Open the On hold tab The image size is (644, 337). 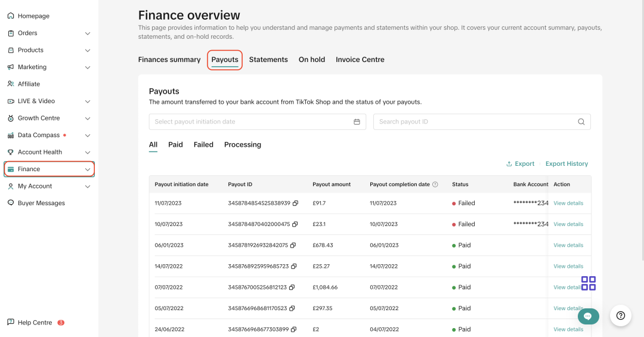pos(312,60)
